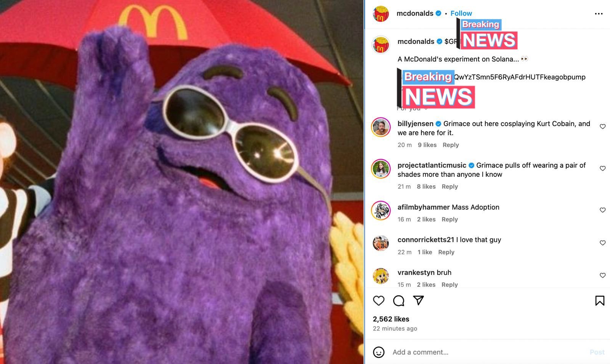The height and width of the screenshot is (364, 610).
Task: Like vrankestyn's bruh comment
Action: coord(602,276)
